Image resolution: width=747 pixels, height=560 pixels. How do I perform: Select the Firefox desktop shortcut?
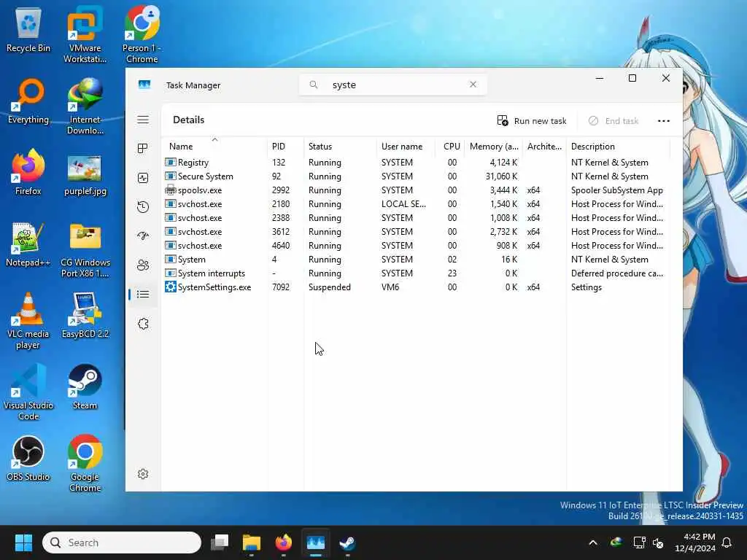[28, 173]
